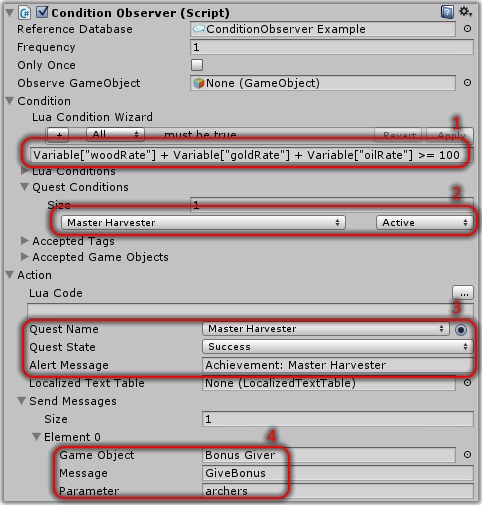Open object picker for Reference Database
The image size is (482, 505).
pos(467,29)
